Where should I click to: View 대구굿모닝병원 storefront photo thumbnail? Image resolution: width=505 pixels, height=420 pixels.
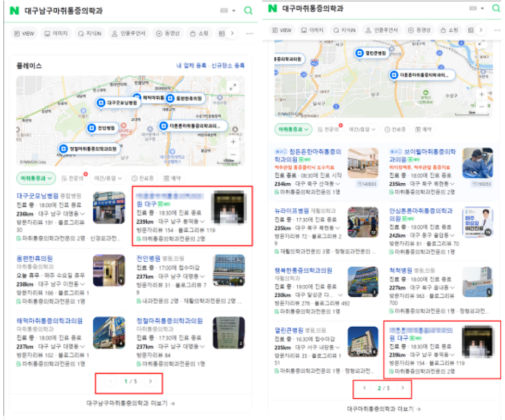tap(109, 208)
